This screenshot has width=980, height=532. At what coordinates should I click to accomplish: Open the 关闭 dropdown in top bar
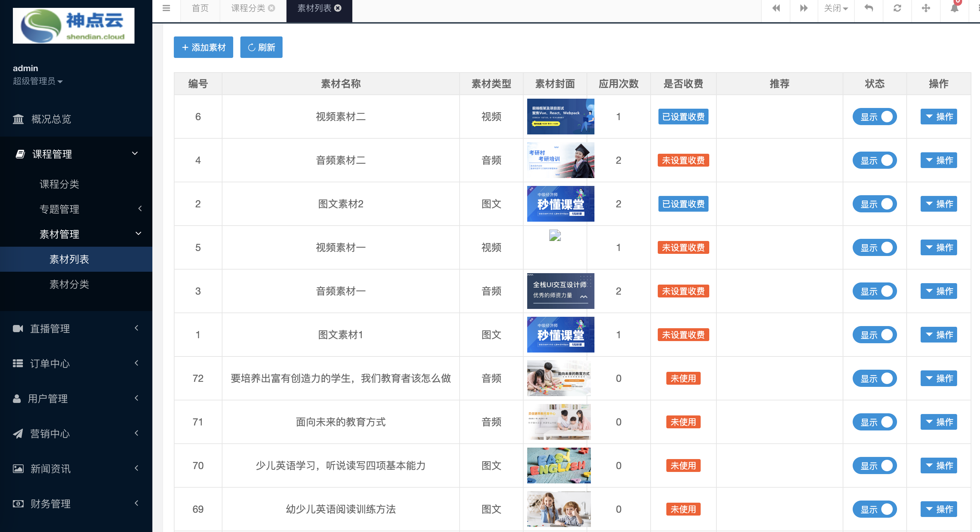(x=836, y=8)
